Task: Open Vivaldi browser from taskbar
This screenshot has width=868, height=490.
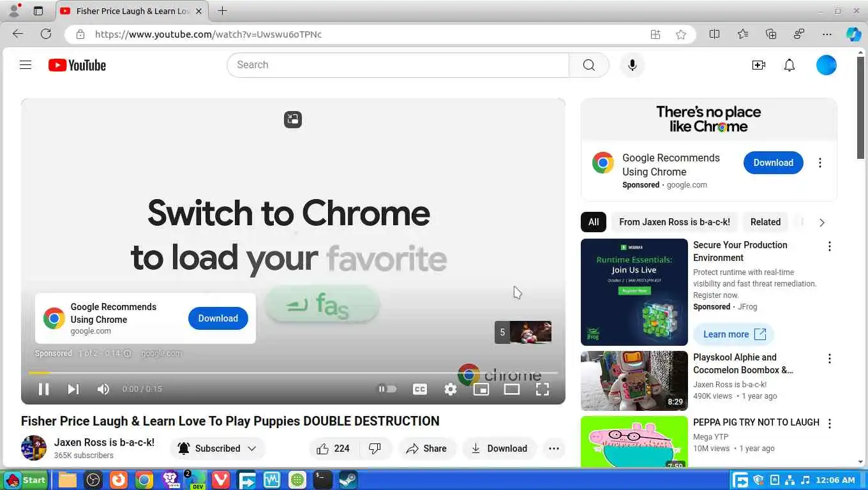Action: (221, 480)
